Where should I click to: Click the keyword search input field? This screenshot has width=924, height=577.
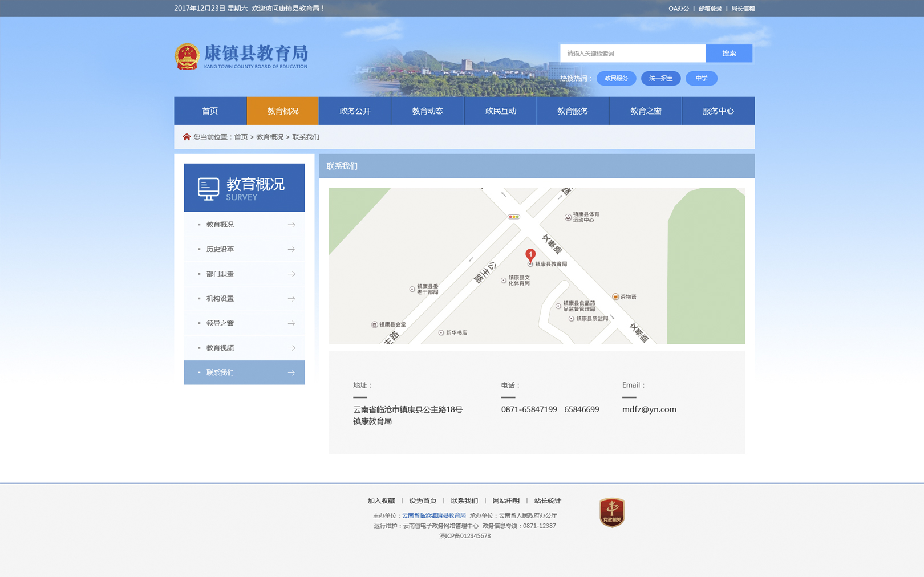point(632,54)
